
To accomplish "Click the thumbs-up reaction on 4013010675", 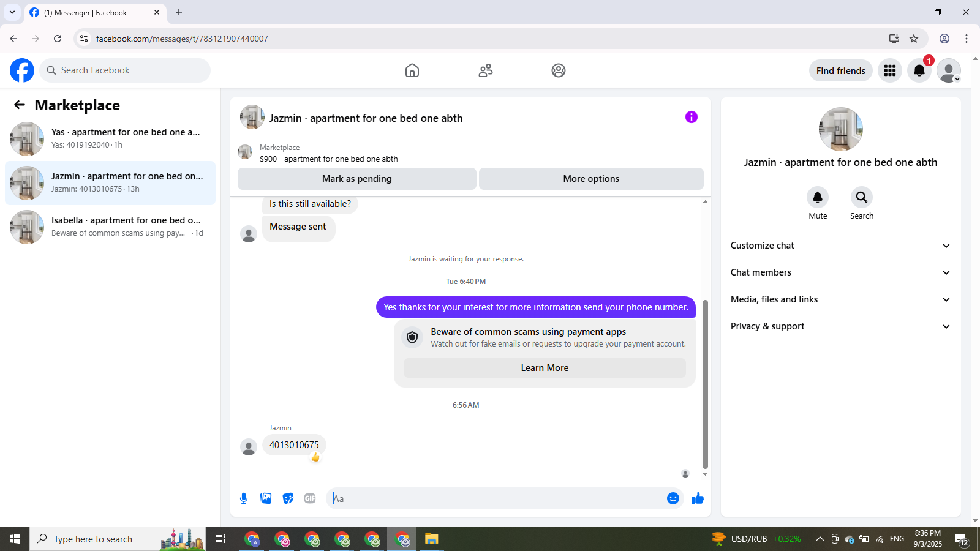I will click(x=315, y=457).
